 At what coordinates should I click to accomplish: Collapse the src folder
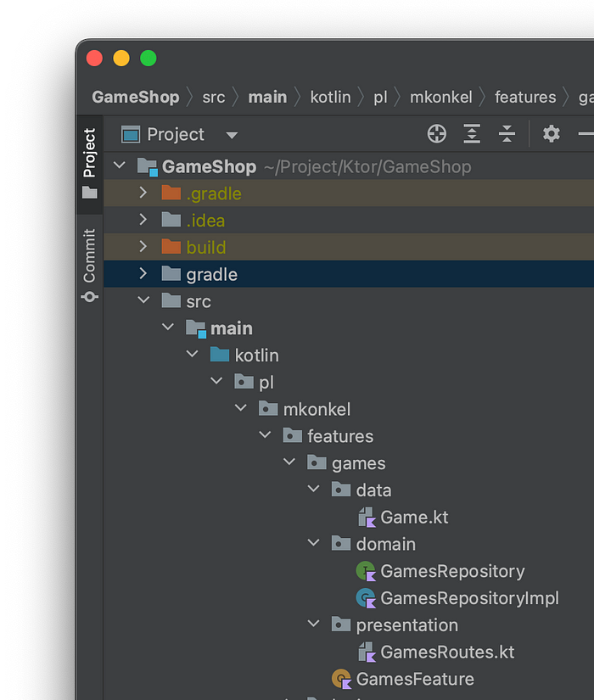(x=143, y=300)
